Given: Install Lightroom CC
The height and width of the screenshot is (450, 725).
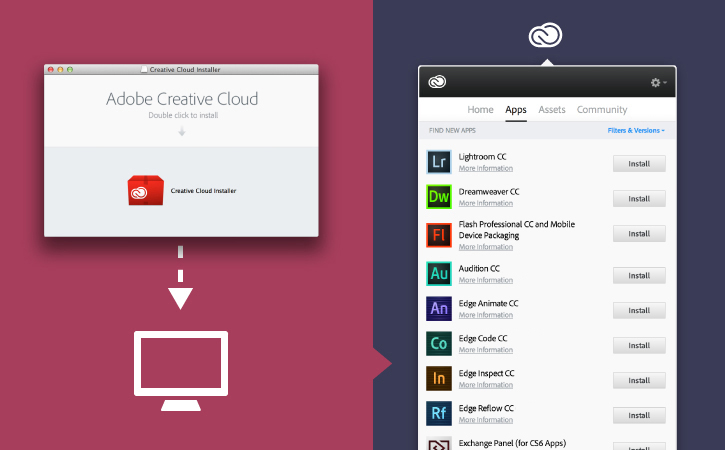Looking at the screenshot, I should pos(639,164).
